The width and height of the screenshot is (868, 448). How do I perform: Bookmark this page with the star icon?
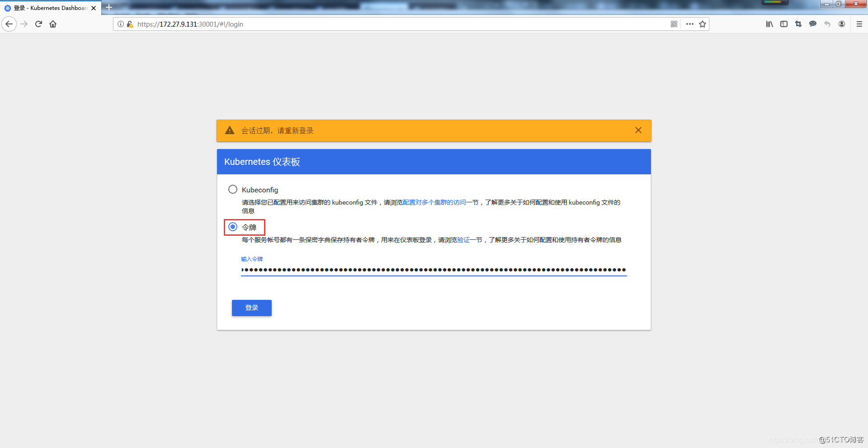click(703, 24)
